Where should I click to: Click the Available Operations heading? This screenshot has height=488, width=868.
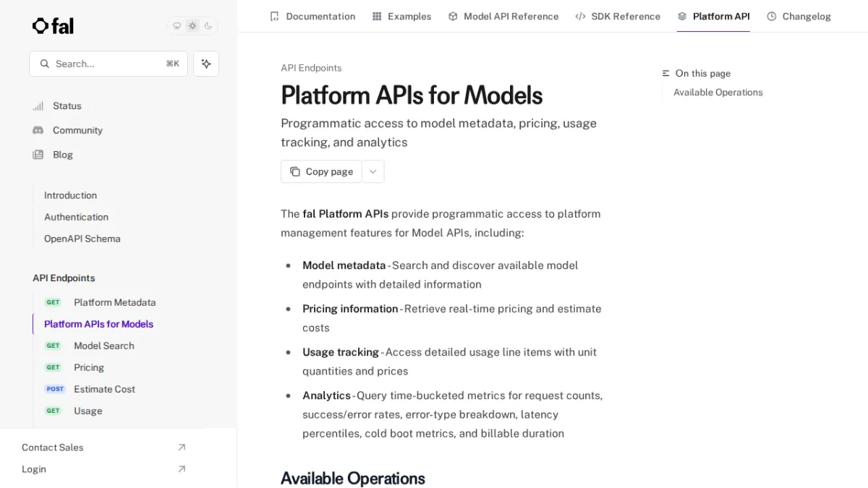click(x=353, y=479)
